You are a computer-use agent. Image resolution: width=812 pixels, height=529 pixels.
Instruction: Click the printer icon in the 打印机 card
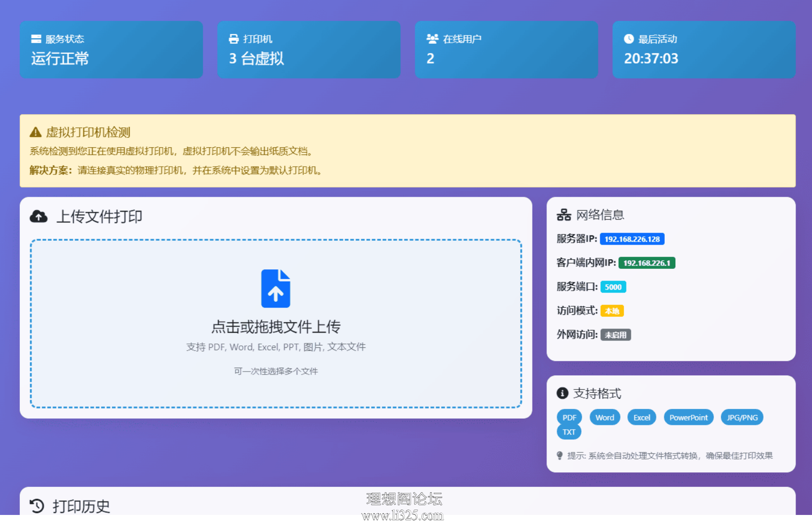(234, 39)
